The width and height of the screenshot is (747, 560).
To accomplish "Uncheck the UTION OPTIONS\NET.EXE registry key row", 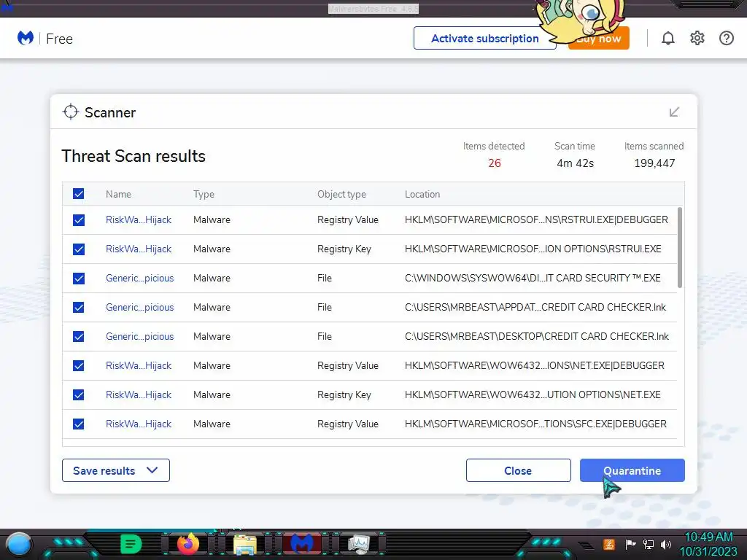I will (79, 394).
